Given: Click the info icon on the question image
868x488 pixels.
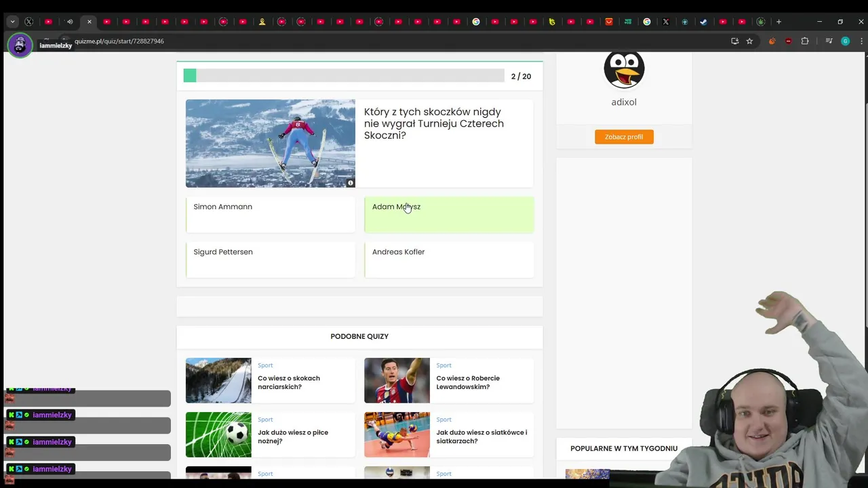Looking at the screenshot, I should (351, 183).
